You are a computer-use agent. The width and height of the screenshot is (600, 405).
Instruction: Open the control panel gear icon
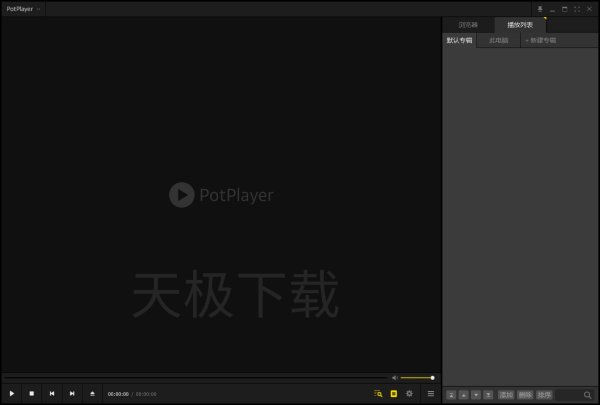[x=409, y=394]
